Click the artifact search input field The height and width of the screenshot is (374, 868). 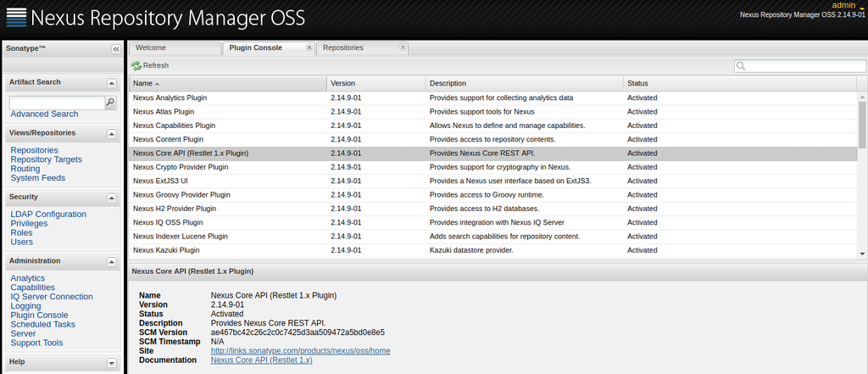pyautogui.click(x=57, y=103)
